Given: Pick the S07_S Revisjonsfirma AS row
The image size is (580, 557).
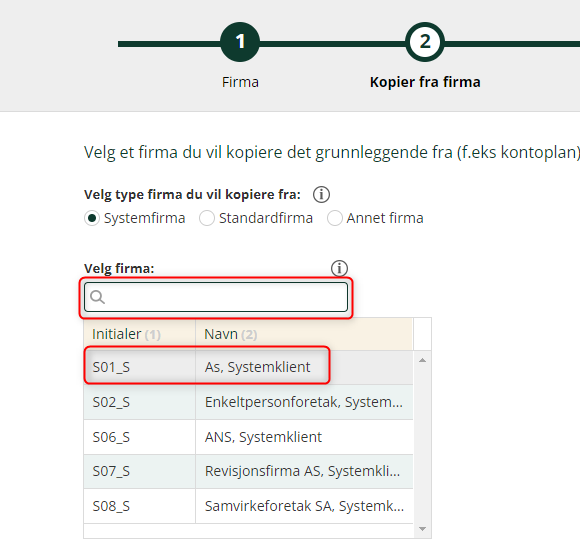Looking at the screenshot, I should [x=248, y=472].
